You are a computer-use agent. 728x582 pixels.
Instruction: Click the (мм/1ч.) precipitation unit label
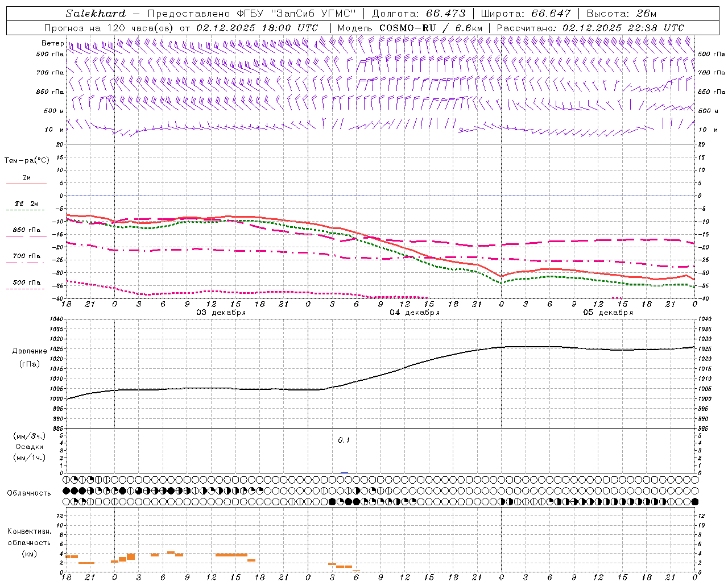(30, 457)
